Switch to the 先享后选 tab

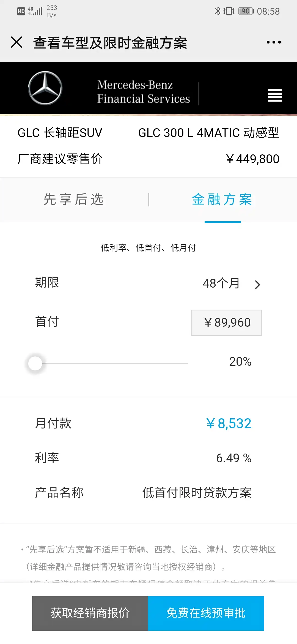point(74,200)
